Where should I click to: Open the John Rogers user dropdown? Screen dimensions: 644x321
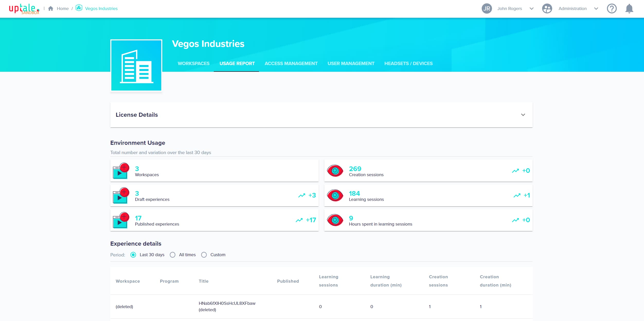click(x=532, y=8)
